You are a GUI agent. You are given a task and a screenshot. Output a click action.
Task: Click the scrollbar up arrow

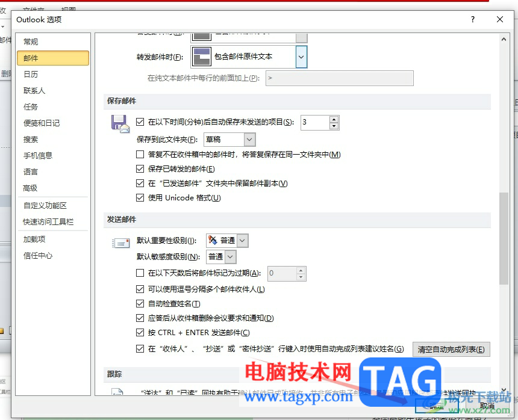[x=504, y=39]
